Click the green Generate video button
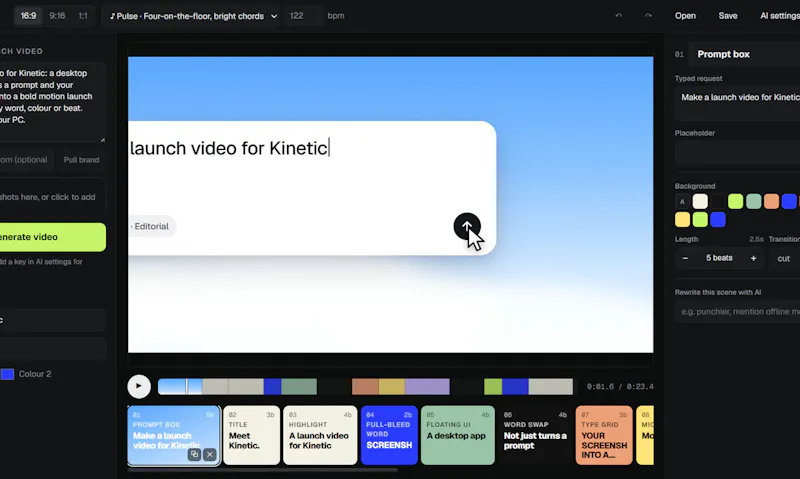Screen dimensions: 800x479 pyautogui.click(x=53, y=237)
